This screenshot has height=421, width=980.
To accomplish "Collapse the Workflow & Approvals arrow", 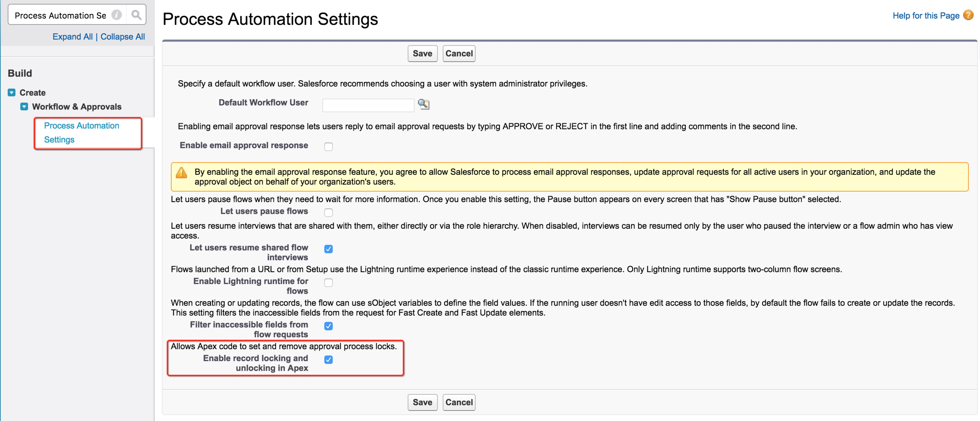I will pyautogui.click(x=24, y=107).
